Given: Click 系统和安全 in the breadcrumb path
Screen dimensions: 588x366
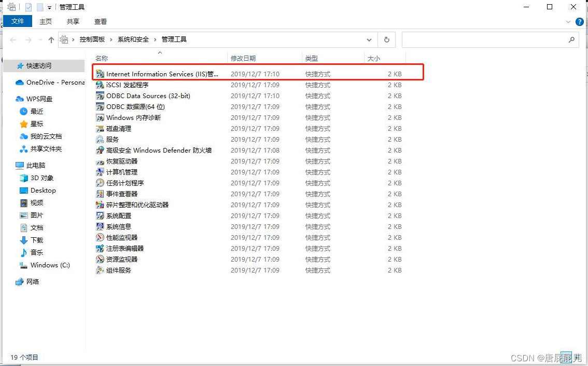Looking at the screenshot, I should point(133,39).
